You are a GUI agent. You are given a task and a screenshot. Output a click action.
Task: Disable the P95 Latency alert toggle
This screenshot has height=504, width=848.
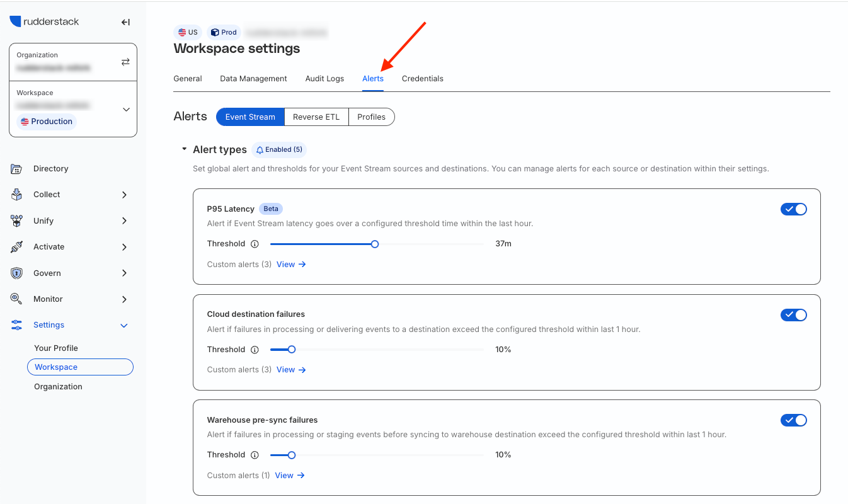pyautogui.click(x=793, y=209)
